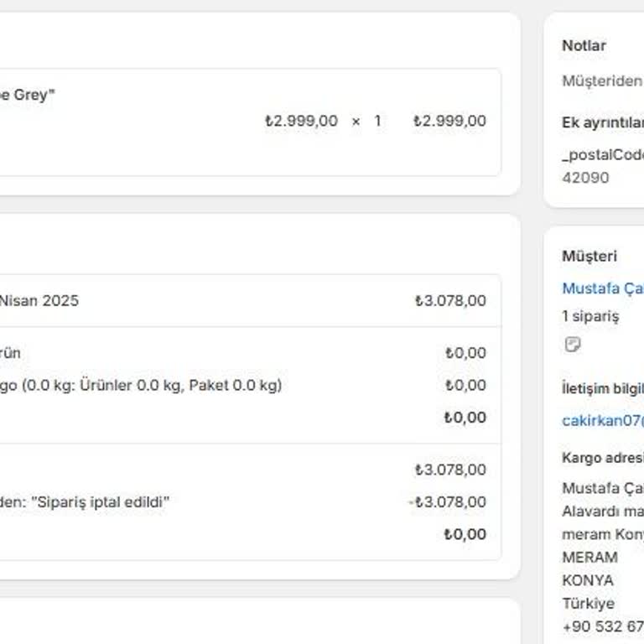Click the cakirkan07 email link

click(x=602, y=421)
